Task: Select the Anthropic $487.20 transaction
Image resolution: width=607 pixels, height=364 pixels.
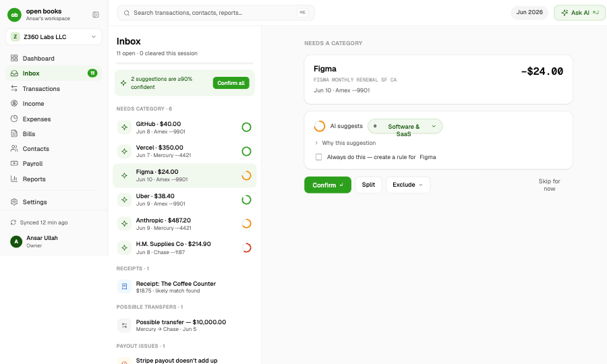Action: 185,224
